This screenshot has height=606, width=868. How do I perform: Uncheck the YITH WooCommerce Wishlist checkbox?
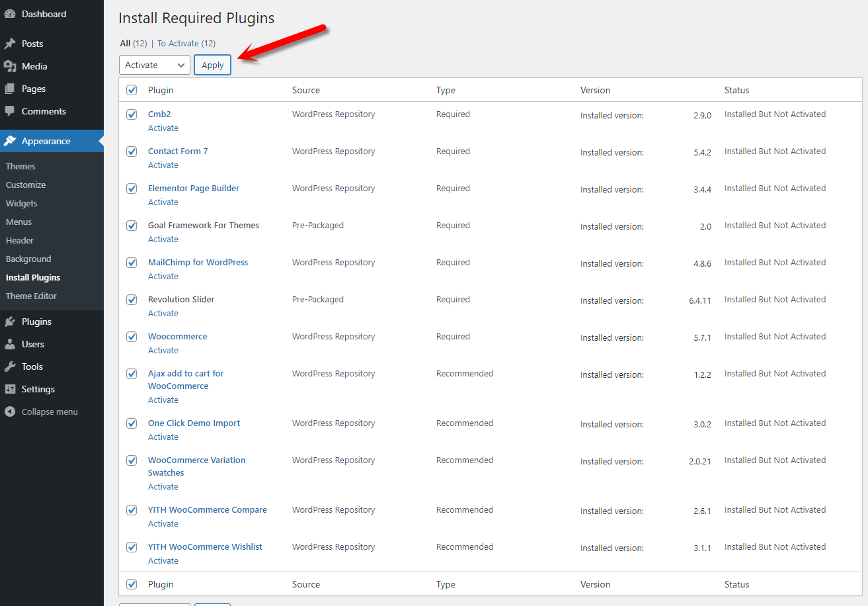132,547
